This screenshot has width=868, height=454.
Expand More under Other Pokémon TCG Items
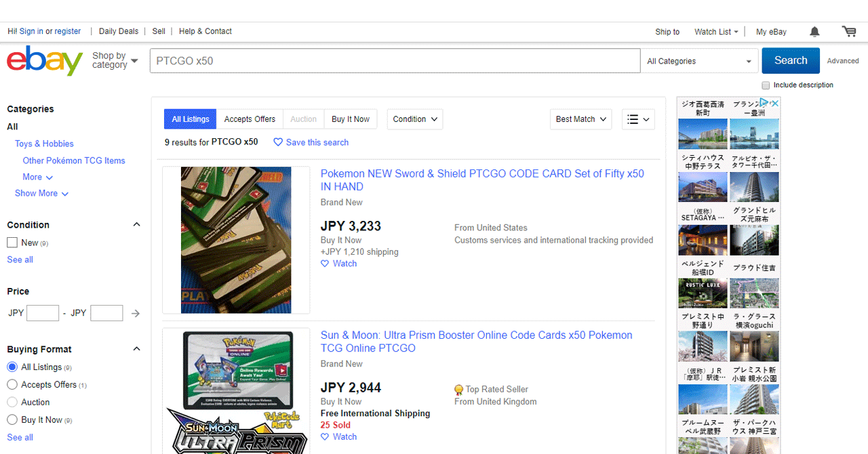click(x=37, y=177)
